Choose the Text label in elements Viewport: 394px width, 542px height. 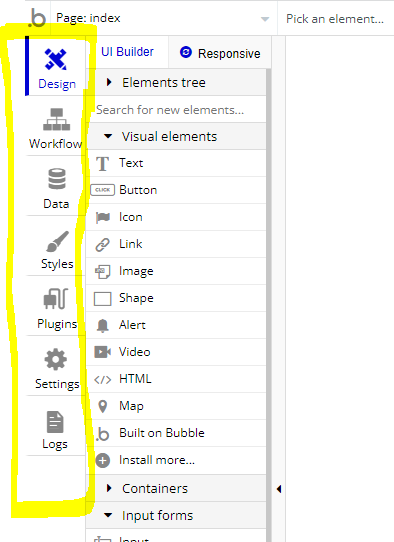pos(131,163)
